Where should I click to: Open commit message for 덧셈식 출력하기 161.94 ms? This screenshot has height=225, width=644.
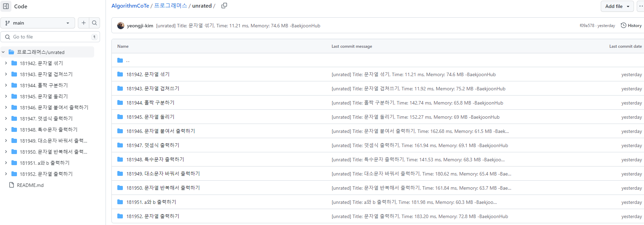[x=420, y=145]
